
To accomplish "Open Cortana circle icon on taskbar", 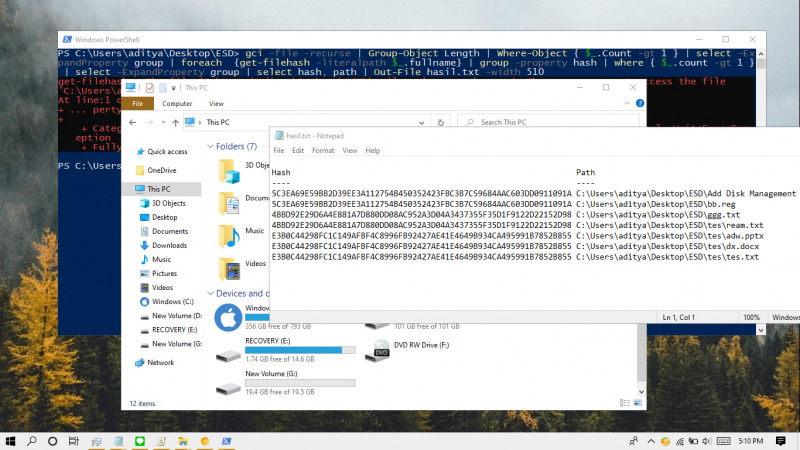I will (53, 441).
